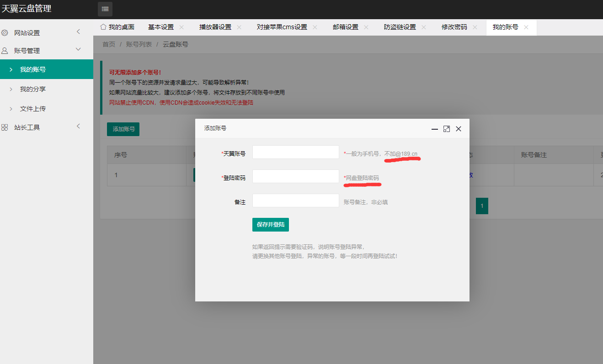603x364 pixels.
Task: Click the hint '一般为手机号，不加@189.cn'
Action: (x=381, y=154)
